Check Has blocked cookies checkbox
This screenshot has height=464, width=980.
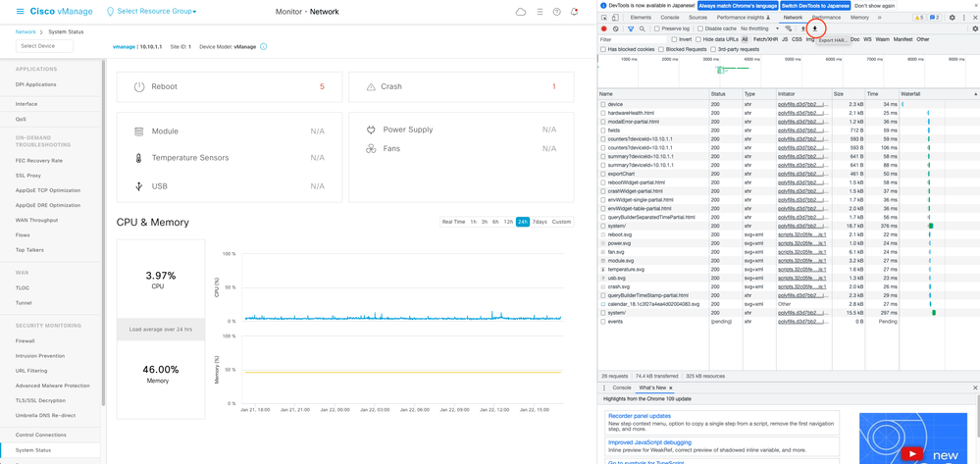click(x=603, y=49)
